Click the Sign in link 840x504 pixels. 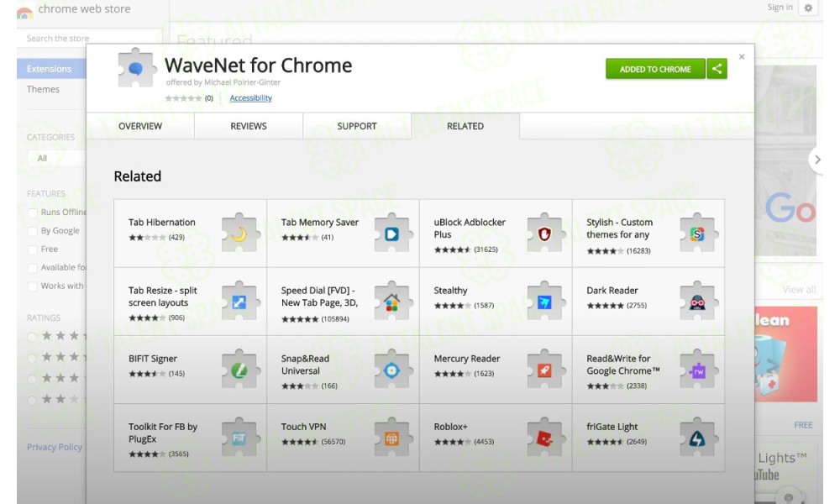tap(780, 7)
